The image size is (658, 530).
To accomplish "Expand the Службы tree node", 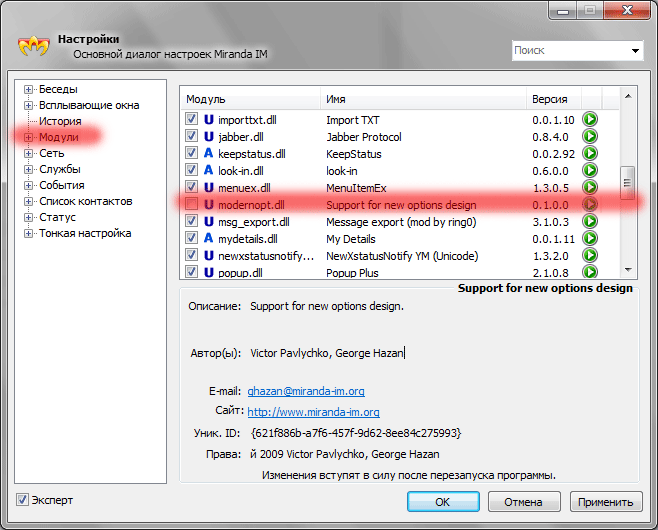I will (28, 170).
